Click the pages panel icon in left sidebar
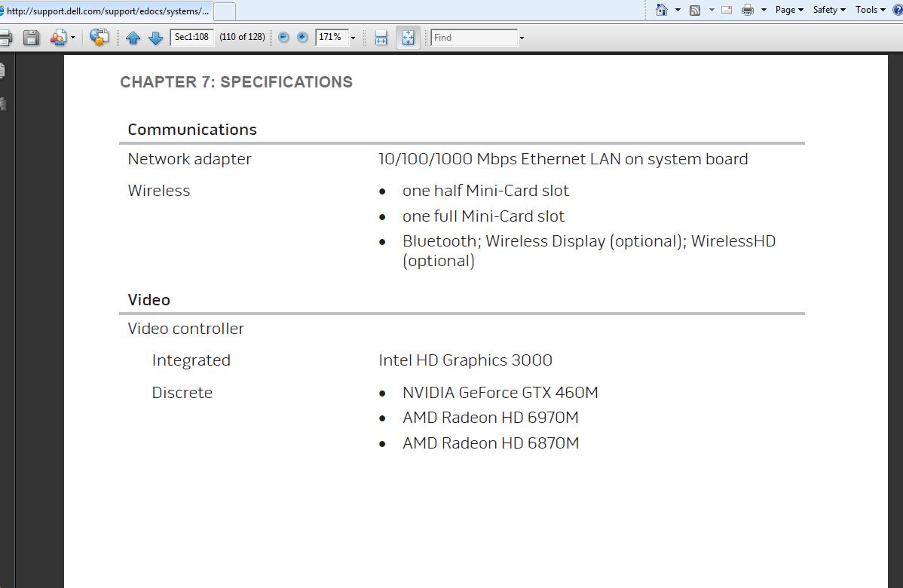Image resolution: width=903 pixels, height=588 pixels. tap(3, 71)
